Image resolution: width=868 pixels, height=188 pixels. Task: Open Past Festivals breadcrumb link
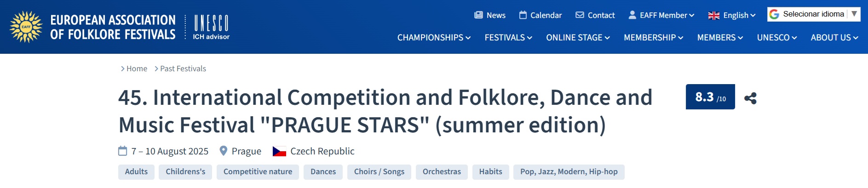(x=183, y=68)
